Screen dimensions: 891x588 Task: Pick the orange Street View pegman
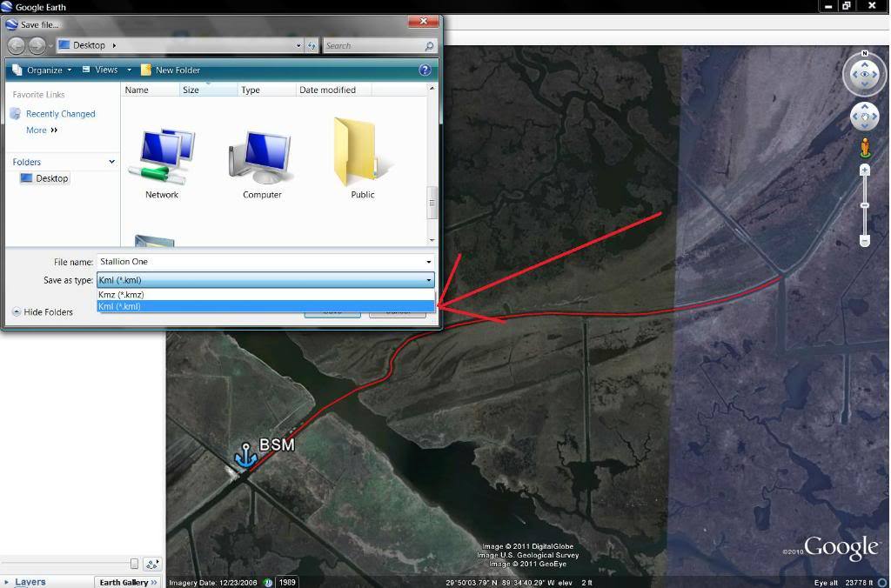pyautogui.click(x=865, y=148)
